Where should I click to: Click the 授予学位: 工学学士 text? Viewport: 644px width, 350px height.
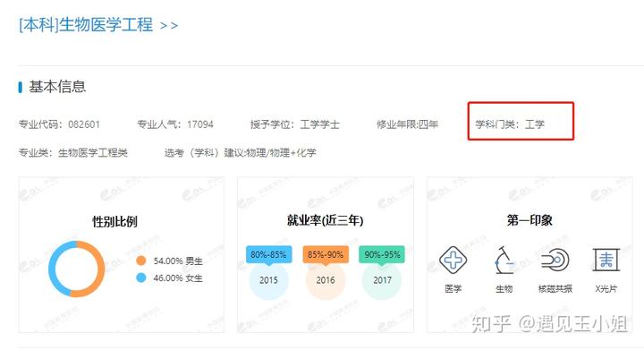tap(295, 124)
